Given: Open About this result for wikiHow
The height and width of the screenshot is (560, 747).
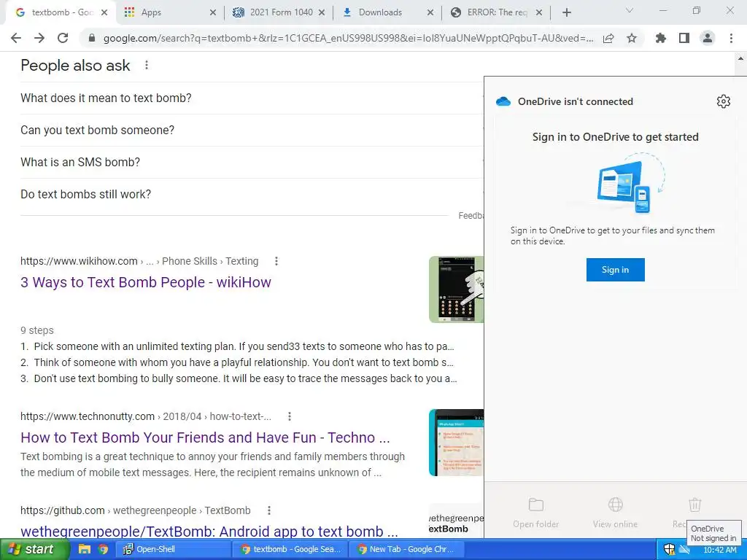Looking at the screenshot, I should click(276, 261).
